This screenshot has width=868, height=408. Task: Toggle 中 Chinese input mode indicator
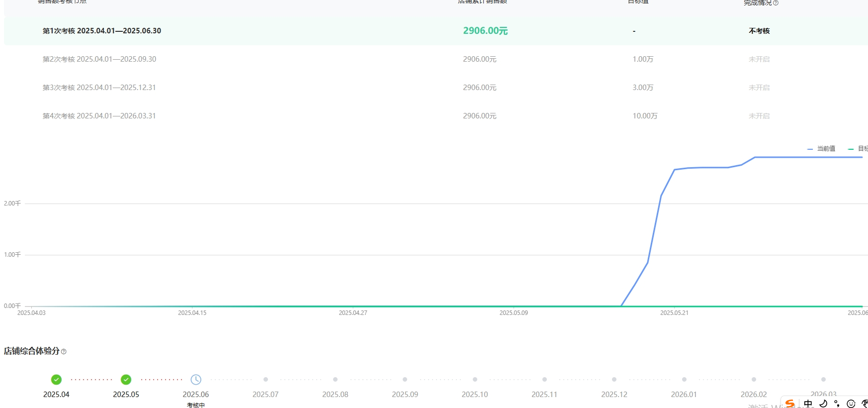(808, 404)
